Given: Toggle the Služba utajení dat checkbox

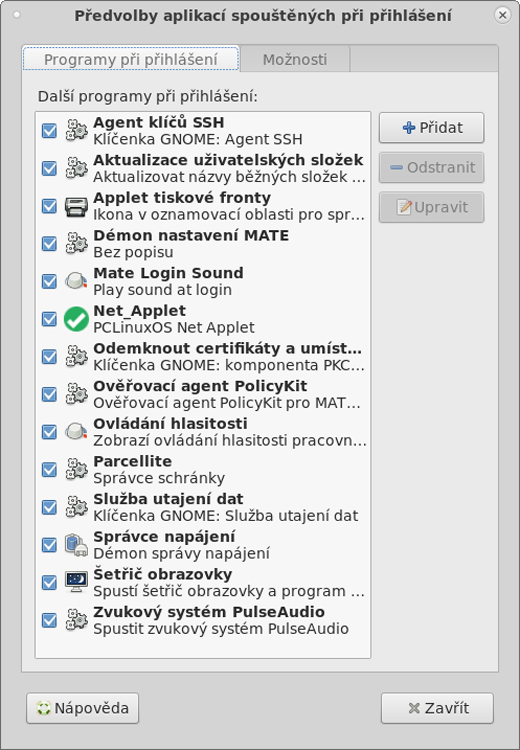Looking at the screenshot, I should pyautogui.click(x=49, y=507).
